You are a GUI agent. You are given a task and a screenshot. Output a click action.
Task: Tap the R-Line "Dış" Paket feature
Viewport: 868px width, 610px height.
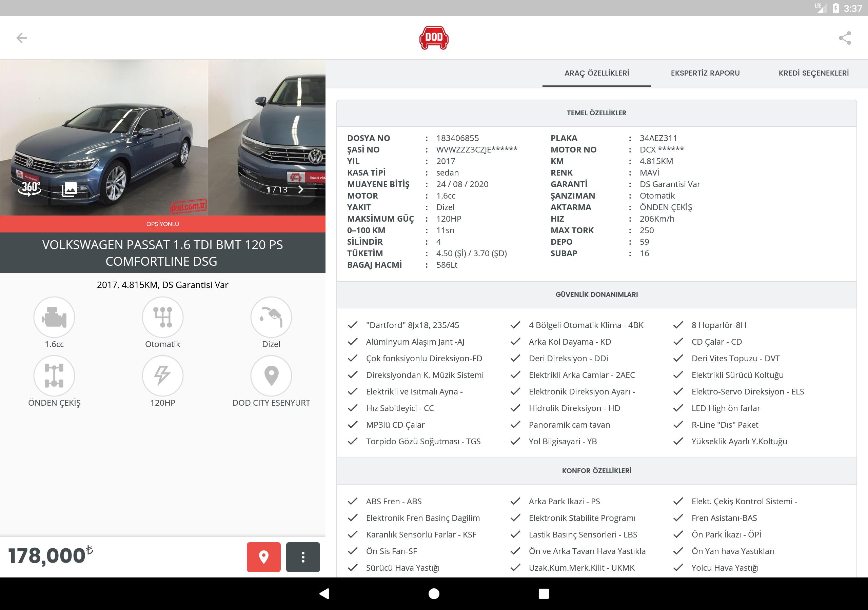tap(725, 425)
